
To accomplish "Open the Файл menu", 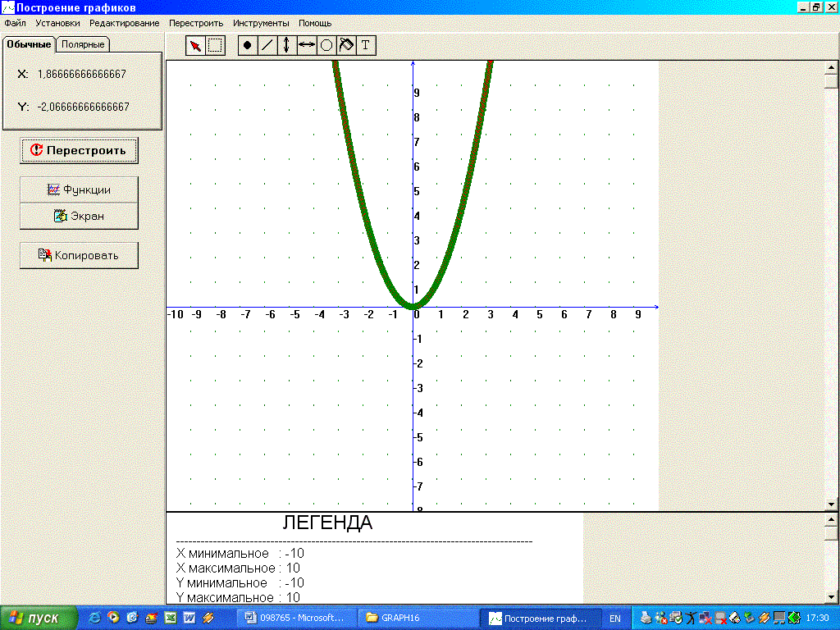I will click(15, 23).
